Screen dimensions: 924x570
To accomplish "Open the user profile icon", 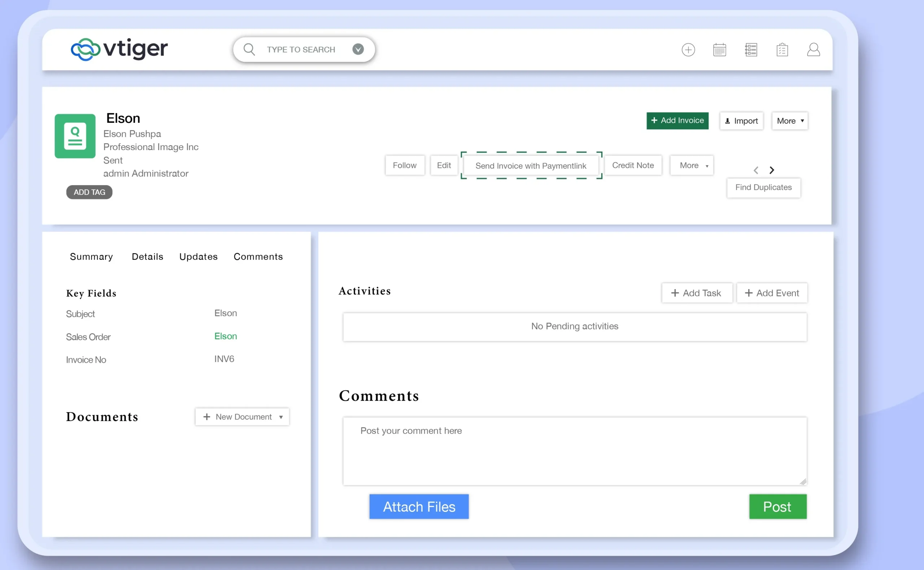I will (813, 50).
